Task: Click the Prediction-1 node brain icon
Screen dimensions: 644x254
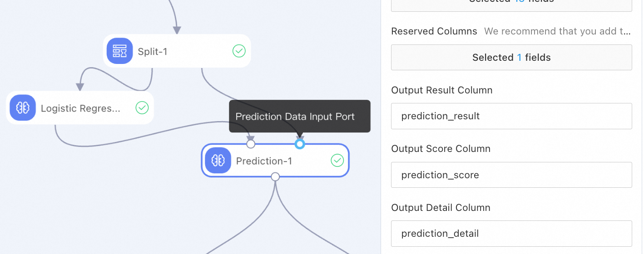Action: 218,161
